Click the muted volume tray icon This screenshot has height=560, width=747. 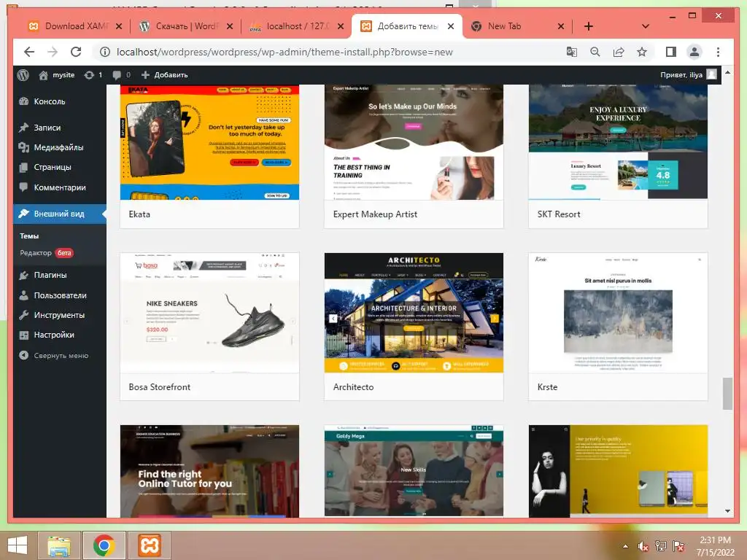[x=643, y=546]
